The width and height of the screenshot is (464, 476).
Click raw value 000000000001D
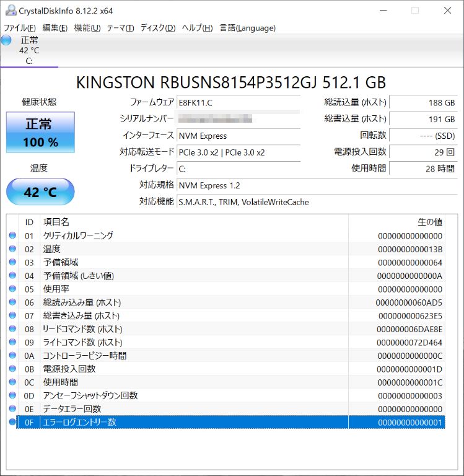pos(409,369)
